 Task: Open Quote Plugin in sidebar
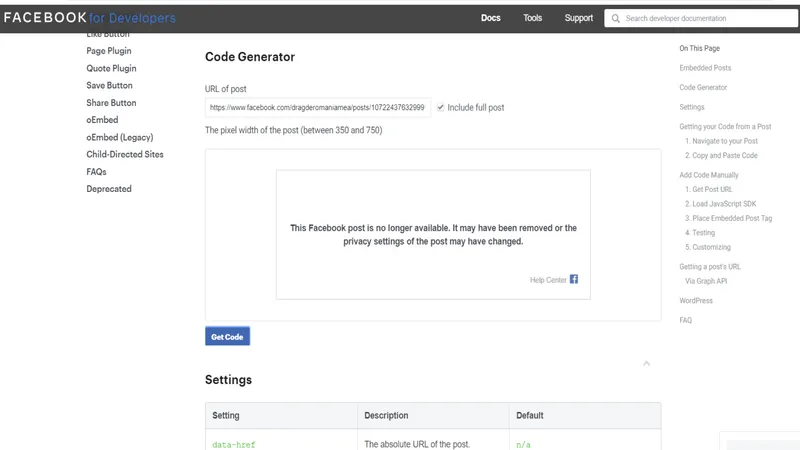tap(111, 68)
